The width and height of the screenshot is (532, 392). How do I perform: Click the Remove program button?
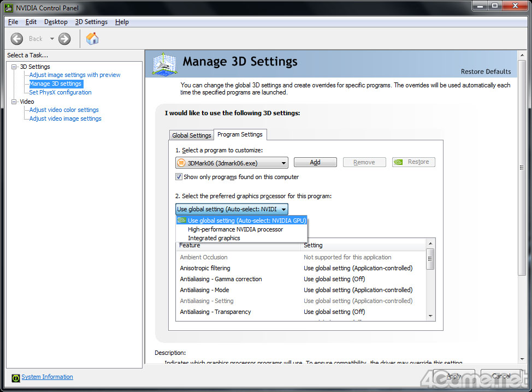tap(364, 162)
